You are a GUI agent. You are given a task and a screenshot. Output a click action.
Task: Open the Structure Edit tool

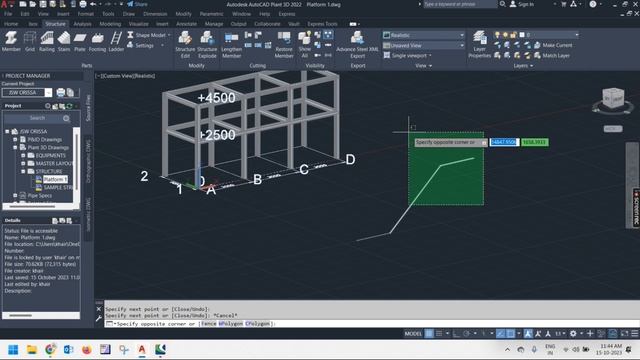tap(185, 45)
